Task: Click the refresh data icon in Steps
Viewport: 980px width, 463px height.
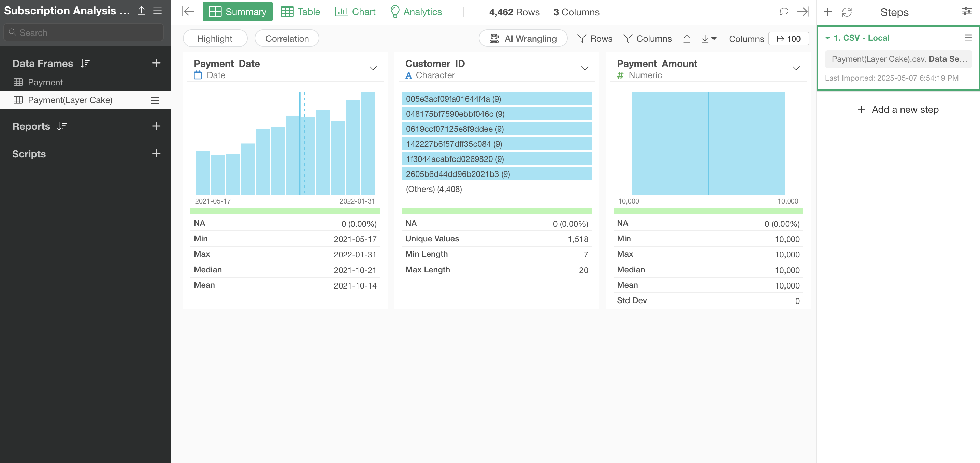Action: (847, 12)
